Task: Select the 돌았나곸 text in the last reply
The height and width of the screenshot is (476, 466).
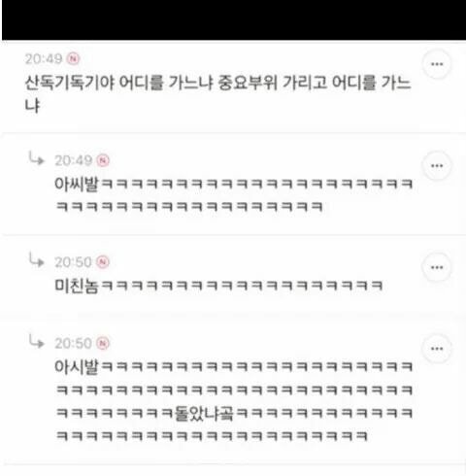Action: (x=204, y=414)
